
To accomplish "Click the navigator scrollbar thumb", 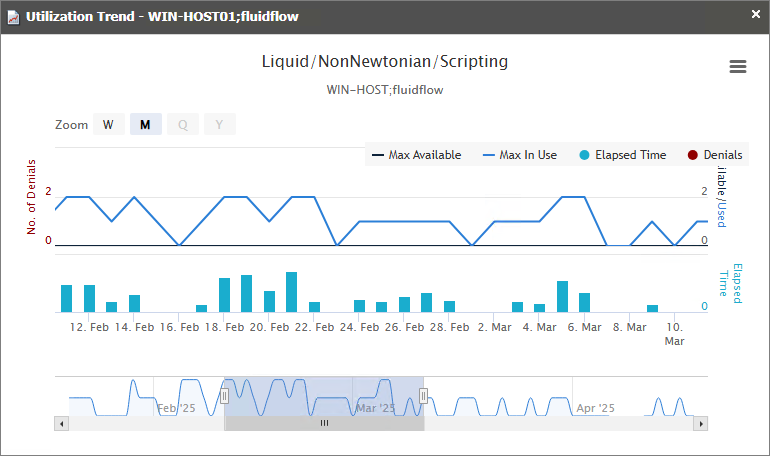I will tap(324, 424).
